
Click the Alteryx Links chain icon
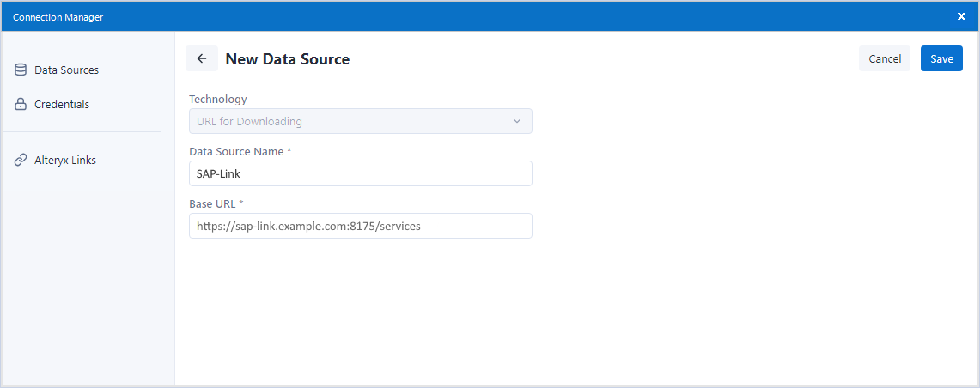pos(21,160)
